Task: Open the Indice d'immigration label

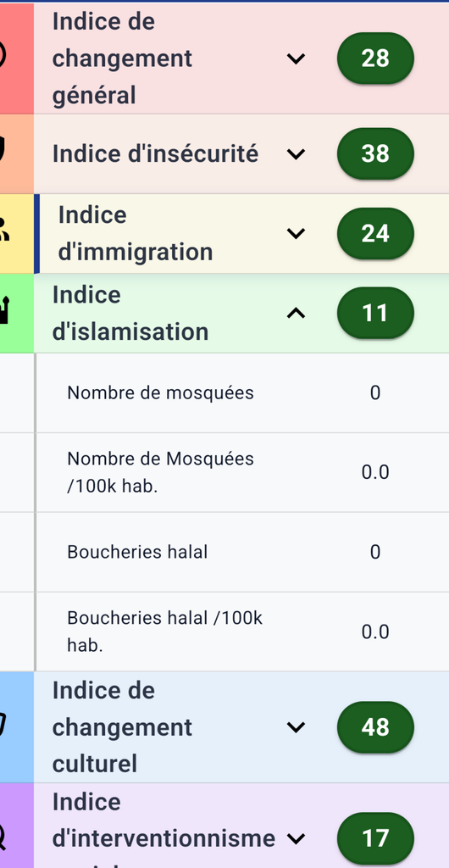Action: coord(136,233)
